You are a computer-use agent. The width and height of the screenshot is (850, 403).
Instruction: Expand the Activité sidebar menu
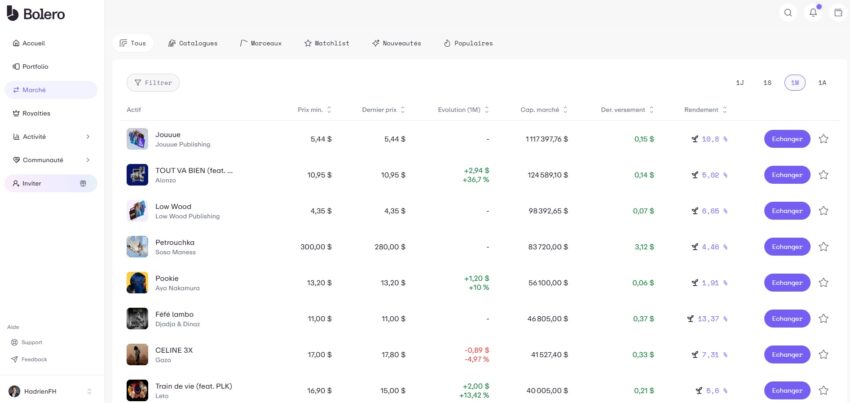[51, 137]
